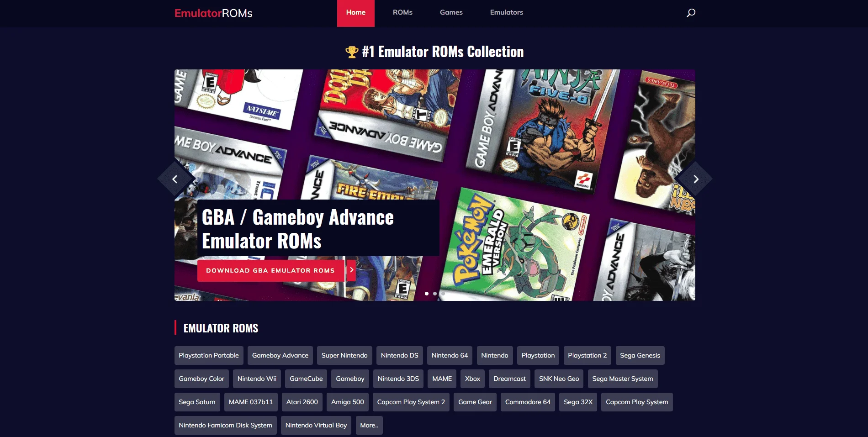This screenshot has width=868, height=437.
Task: Click Download GBA Emulator ROMs button
Action: (x=270, y=270)
